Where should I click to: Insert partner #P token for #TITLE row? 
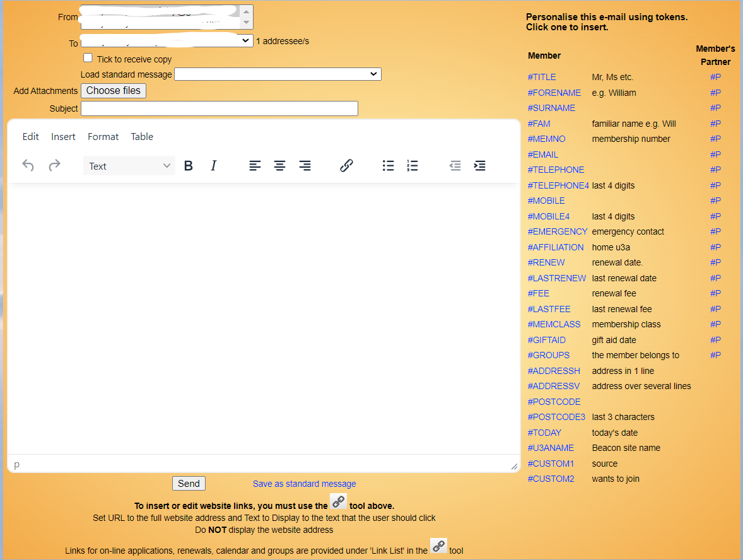[715, 77]
